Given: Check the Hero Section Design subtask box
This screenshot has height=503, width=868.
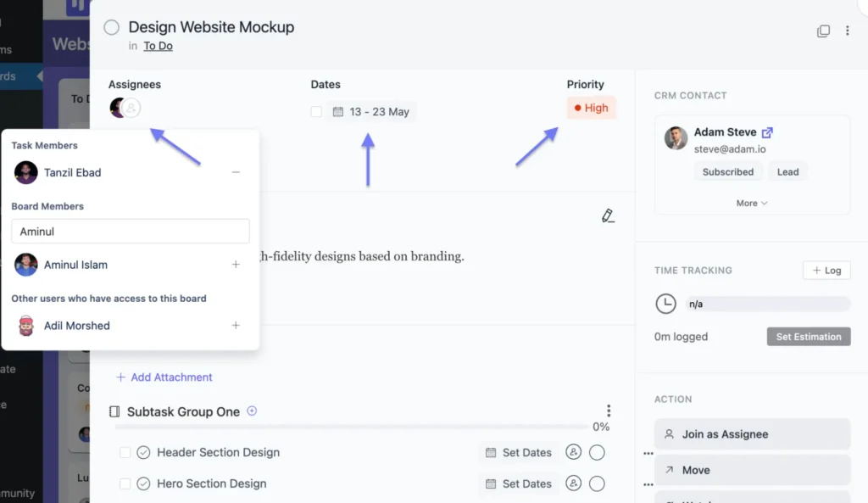Looking at the screenshot, I should 125,484.
